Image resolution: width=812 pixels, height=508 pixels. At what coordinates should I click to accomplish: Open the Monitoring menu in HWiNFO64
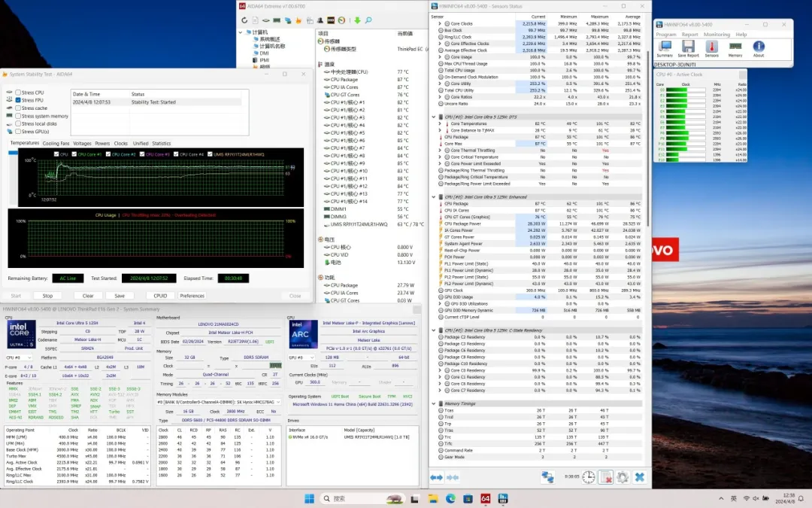717,34
